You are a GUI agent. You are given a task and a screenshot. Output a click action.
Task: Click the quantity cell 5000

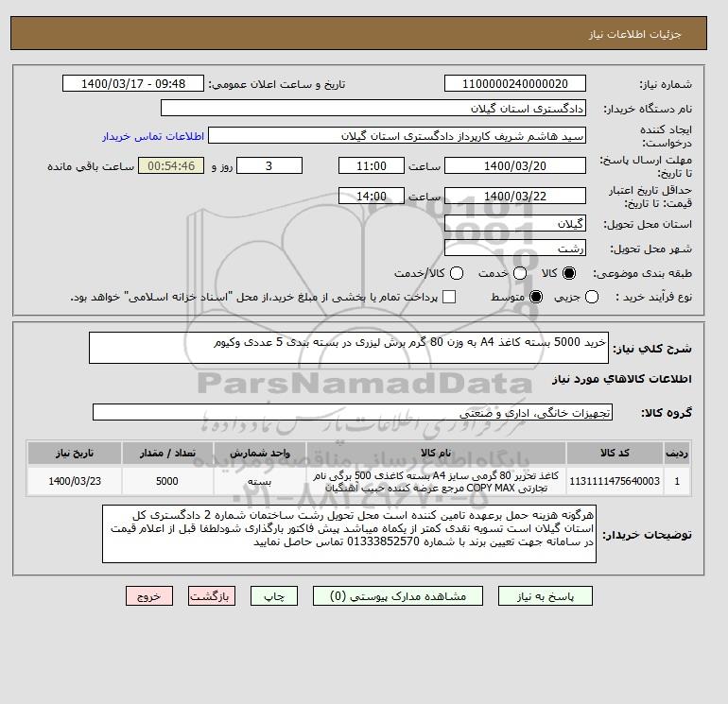coord(167,481)
